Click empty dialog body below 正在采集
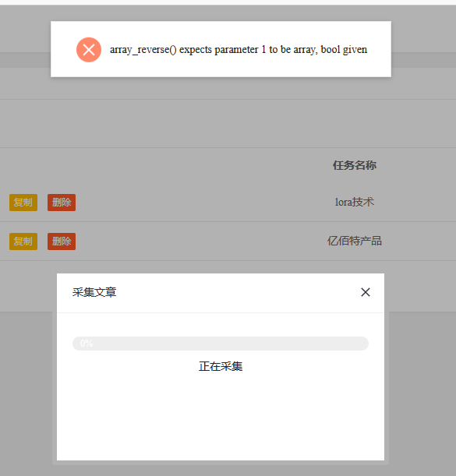Screen dimensions: 456x476 click(x=221, y=419)
